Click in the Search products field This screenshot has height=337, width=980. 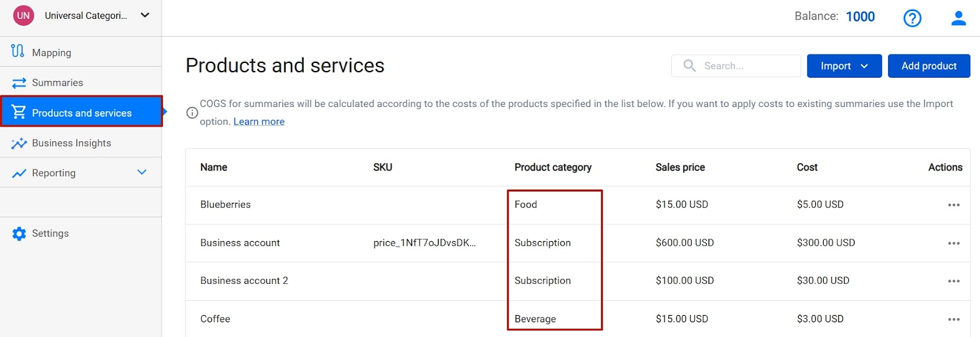(x=736, y=65)
